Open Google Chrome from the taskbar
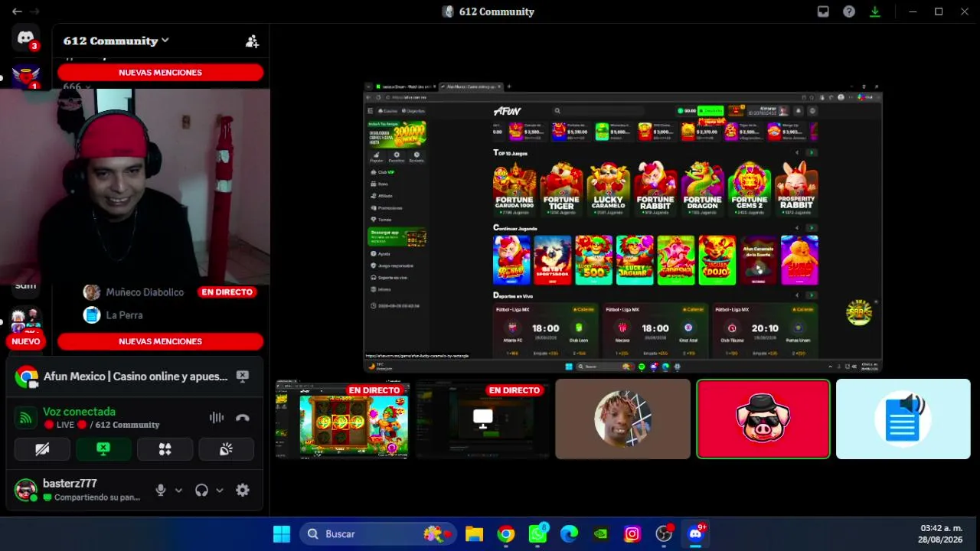This screenshot has width=980, height=551. pos(506,534)
